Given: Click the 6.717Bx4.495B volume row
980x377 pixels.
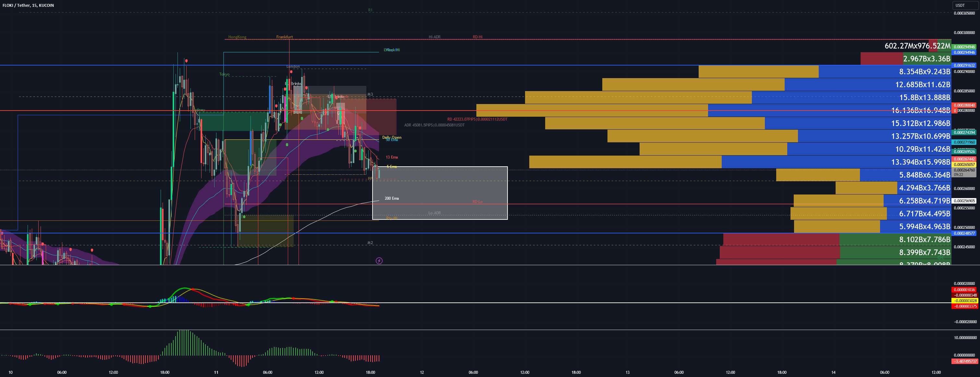Looking at the screenshot, I should 871,214.
